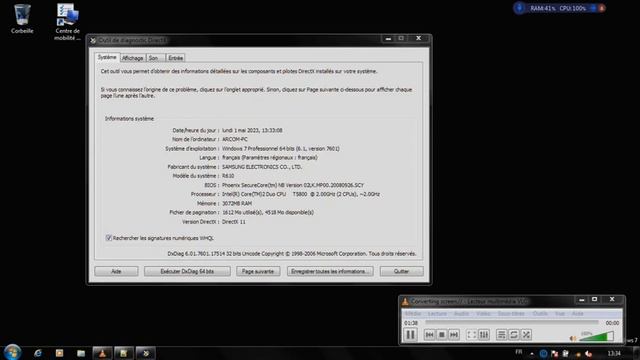Click the red alert icon on RAM/CPU widget
The image size is (640, 360).
602,8
